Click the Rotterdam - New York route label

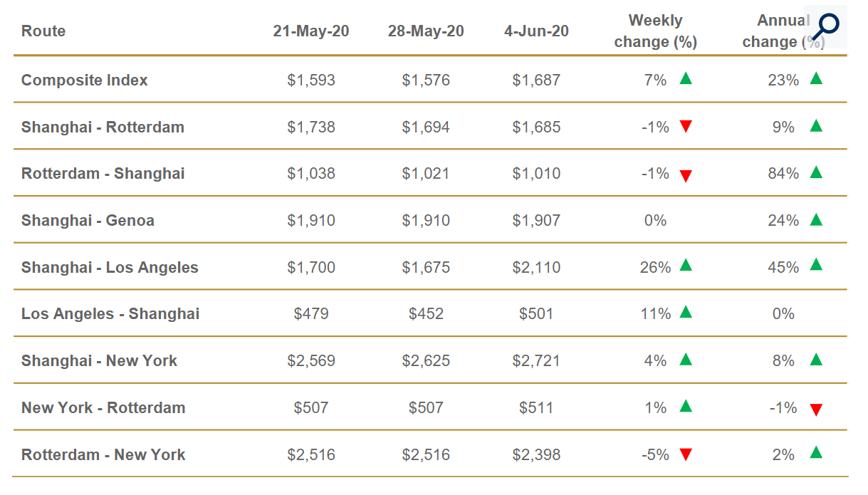coord(103,455)
